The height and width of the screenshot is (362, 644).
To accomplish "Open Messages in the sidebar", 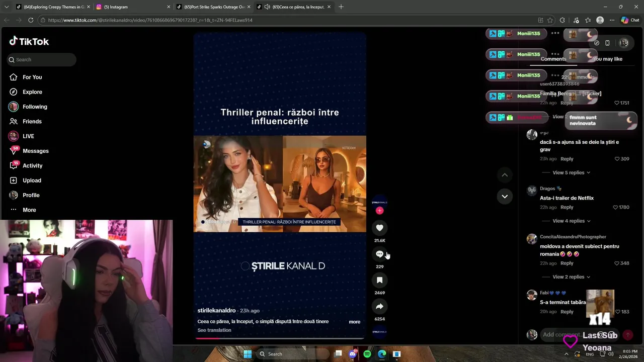I will (36, 151).
